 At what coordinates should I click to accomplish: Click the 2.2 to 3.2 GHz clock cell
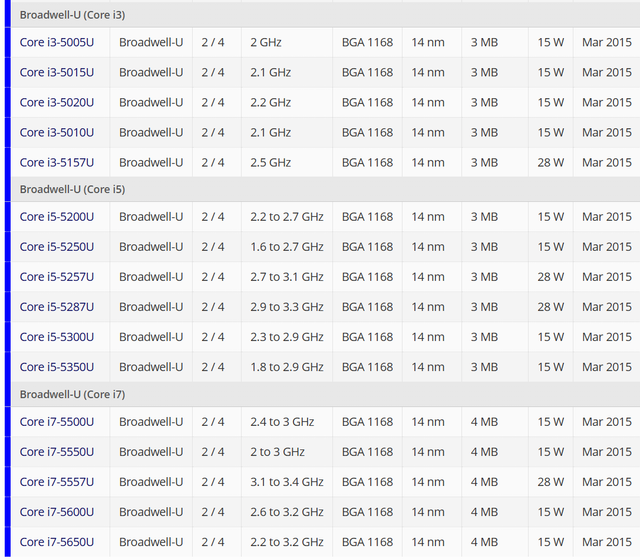[x=287, y=542]
